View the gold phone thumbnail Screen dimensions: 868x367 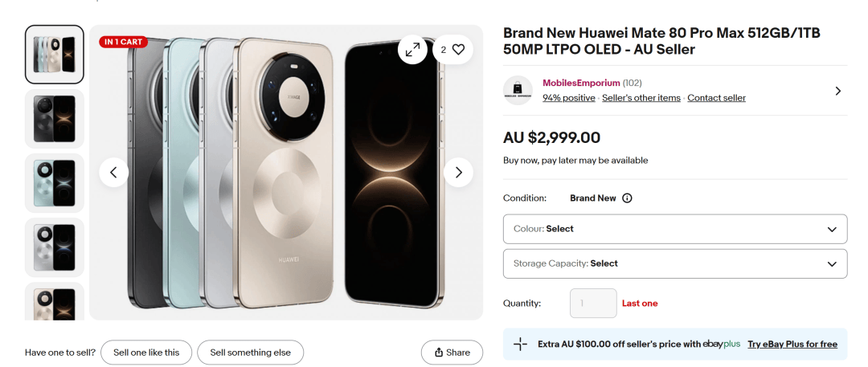(x=55, y=303)
